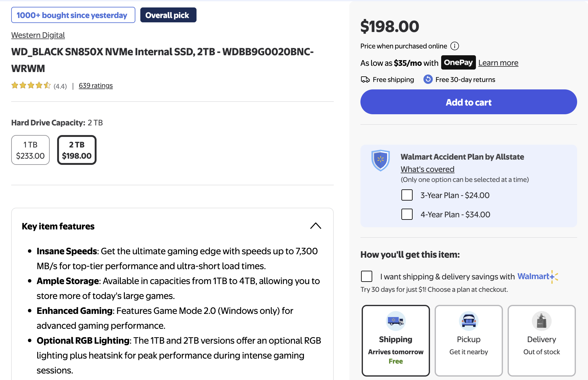This screenshot has width=588, height=380.
Task: Click the star rating icons
Action: tap(31, 85)
